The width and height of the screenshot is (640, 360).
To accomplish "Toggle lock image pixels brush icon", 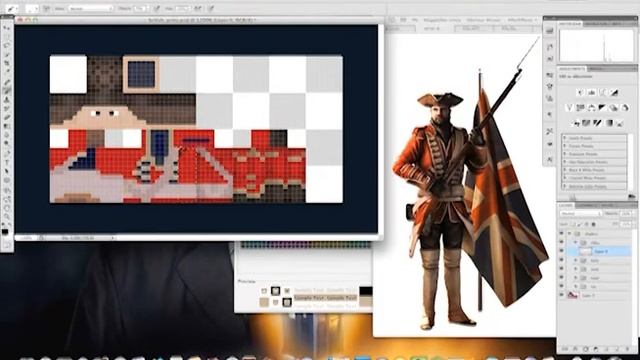I will (579, 224).
